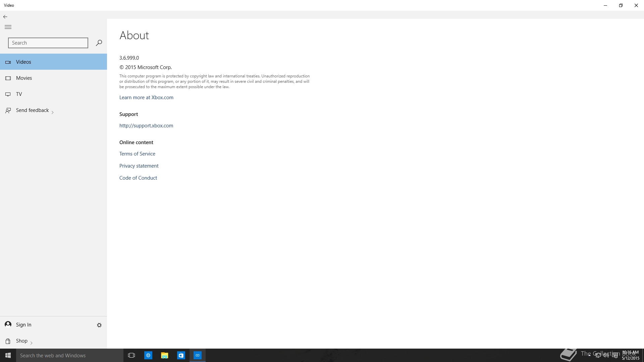The height and width of the screenshot is (362, 644).
Task: Open the TV section
Action: 53,94
